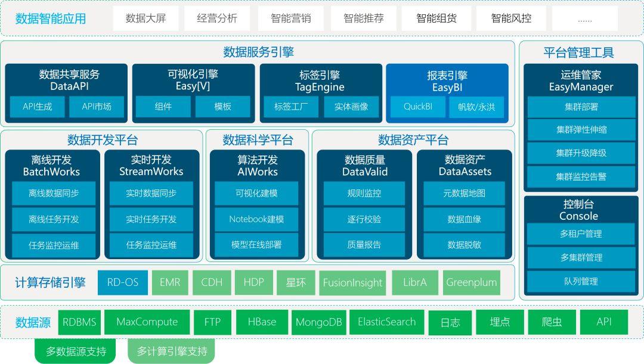Screen dimensions: 644x364
Task: Select the 报表引擎 EasyBI header
Action: (447, 81)
